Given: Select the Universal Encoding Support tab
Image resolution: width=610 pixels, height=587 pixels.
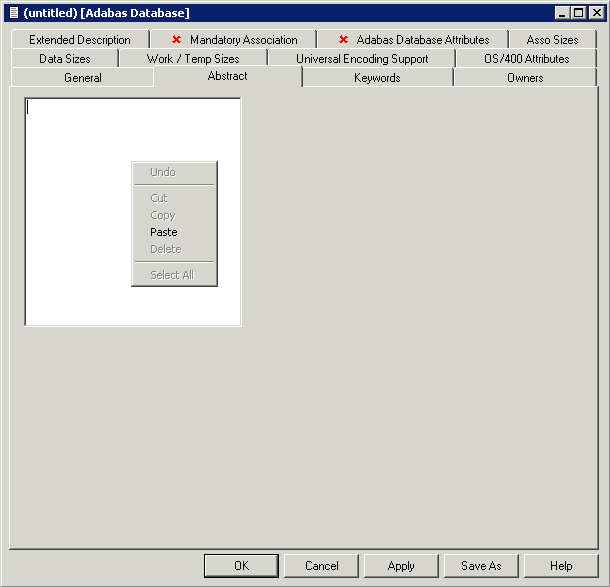Looking at the screenshot, I should (362, 59).
